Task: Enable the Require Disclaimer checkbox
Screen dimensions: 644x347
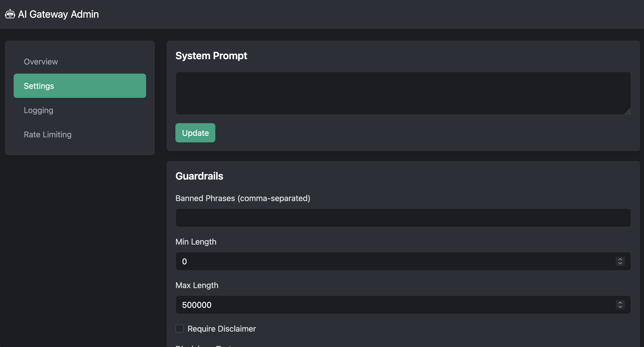Action: coord(179,329)
